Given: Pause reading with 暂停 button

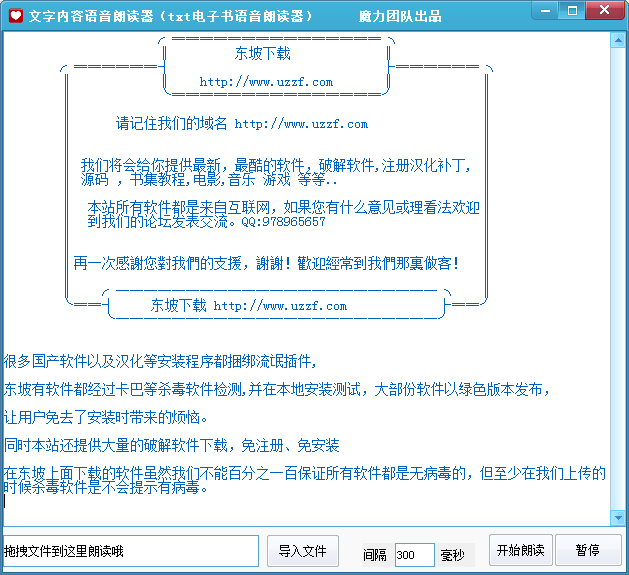Looking at the screenshot, I should tap(588, 550).
